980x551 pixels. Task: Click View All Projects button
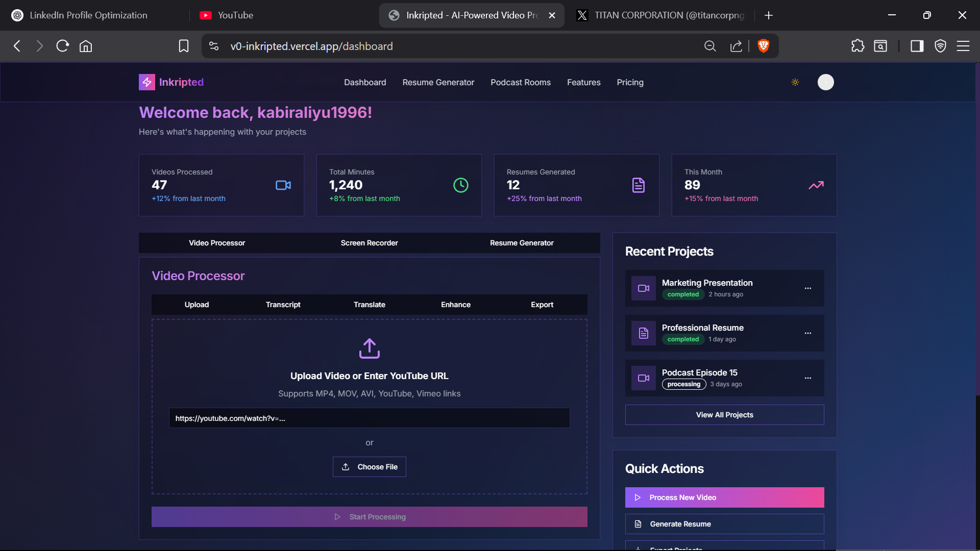(725, 415)
